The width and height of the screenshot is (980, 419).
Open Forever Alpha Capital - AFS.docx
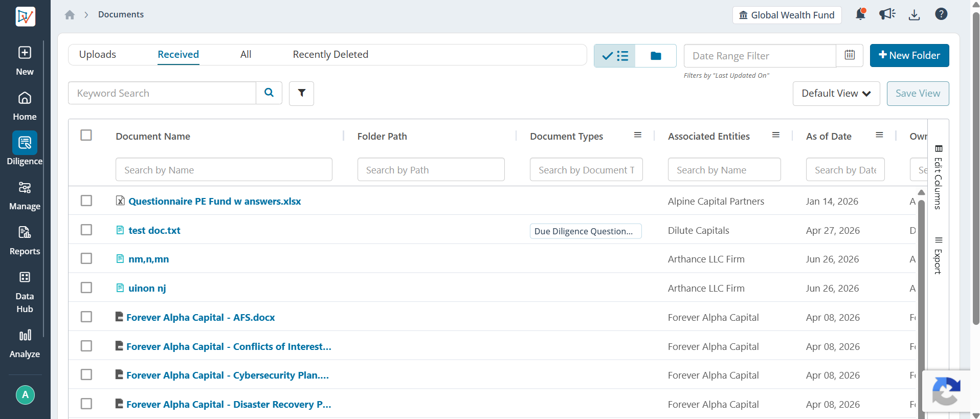[x=201, y=318]
